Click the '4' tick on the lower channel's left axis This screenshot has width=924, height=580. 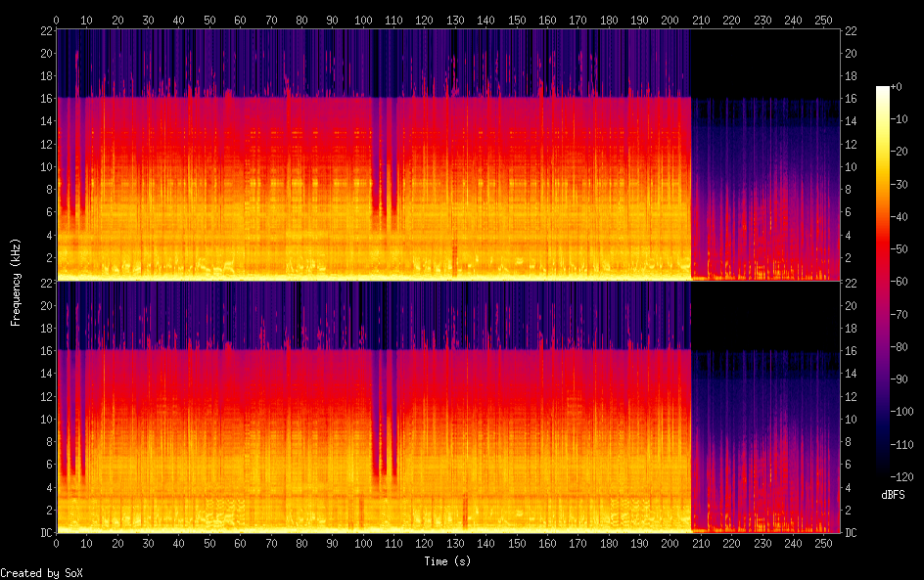click(50, 487)
